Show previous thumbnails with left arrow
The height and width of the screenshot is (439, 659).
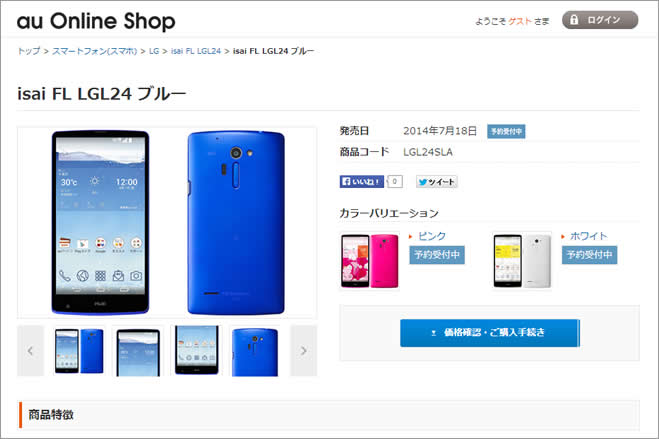pos(30,351)
